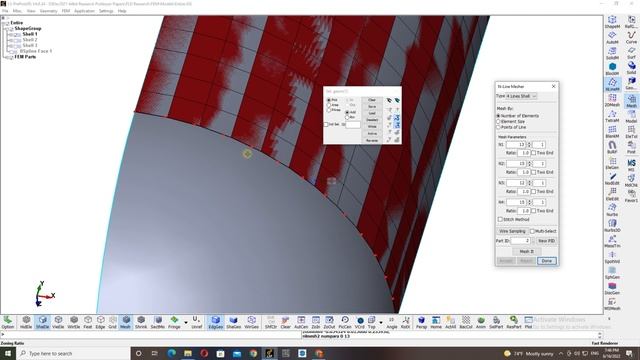
Task: Click the Home view icon
Action: pos(436,322)
